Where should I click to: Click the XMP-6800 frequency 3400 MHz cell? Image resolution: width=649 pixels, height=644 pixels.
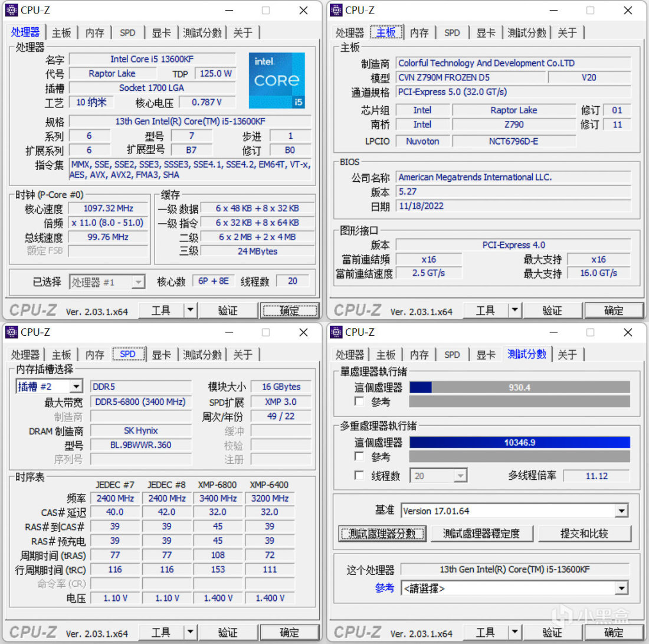pos(218,498)
